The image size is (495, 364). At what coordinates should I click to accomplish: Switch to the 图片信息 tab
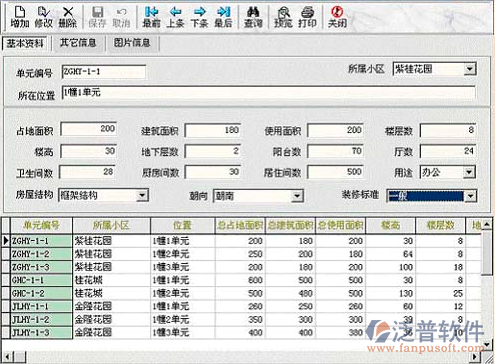(132, 43)
